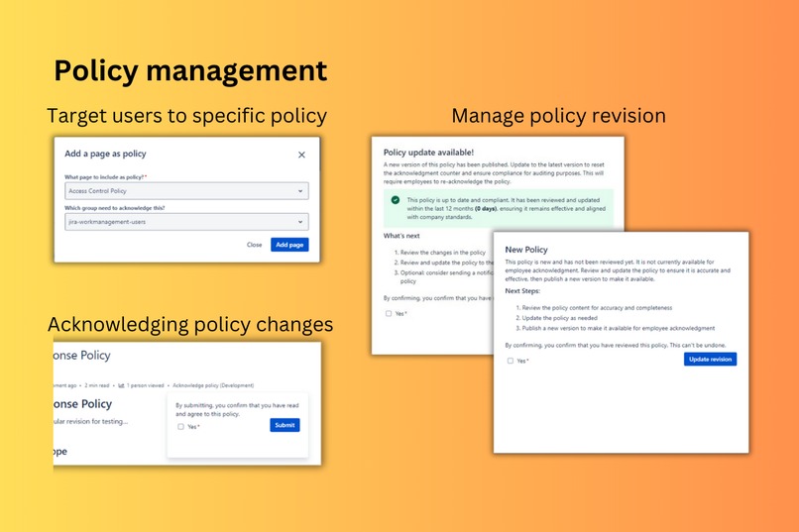Viewport: 799px width, 532px height.
Task: Click the '1 person viewed' text
Action: (145, 385)
